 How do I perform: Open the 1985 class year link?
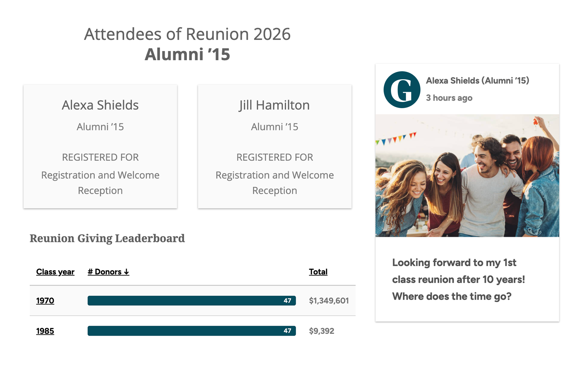pos(45,331)
